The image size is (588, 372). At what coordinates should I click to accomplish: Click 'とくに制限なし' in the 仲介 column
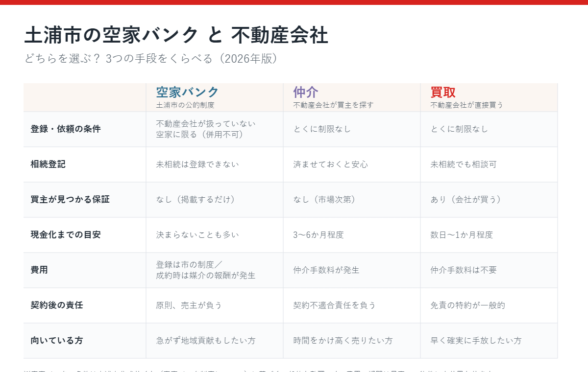322,129
